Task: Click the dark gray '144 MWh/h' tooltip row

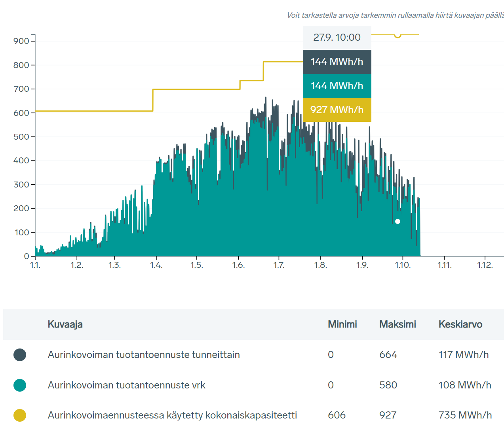Action: click(337, 62)
